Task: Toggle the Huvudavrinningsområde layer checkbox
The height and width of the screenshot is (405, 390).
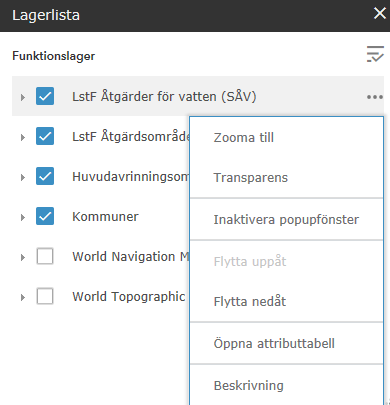Action: 45,176
